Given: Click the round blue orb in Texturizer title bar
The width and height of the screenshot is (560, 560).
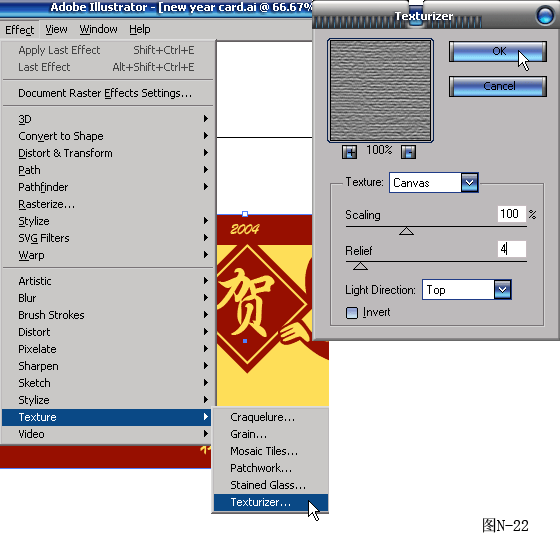Looking at the screenshot, I should (545, 15).
